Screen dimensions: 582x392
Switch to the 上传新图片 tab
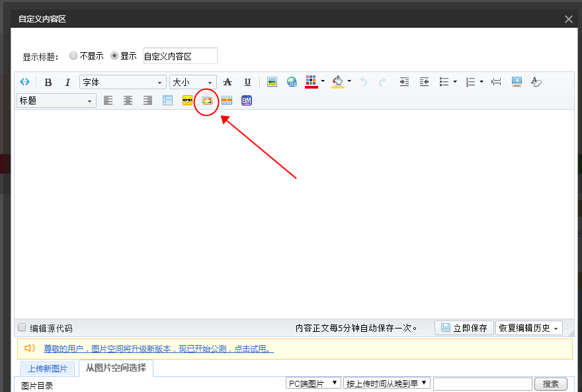coord(48,369)
